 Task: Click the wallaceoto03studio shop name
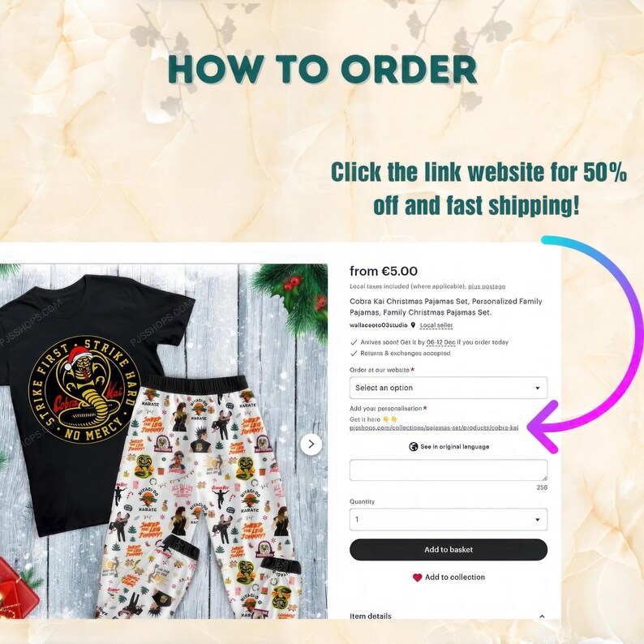pyautogui.click(x=378, y=325)
